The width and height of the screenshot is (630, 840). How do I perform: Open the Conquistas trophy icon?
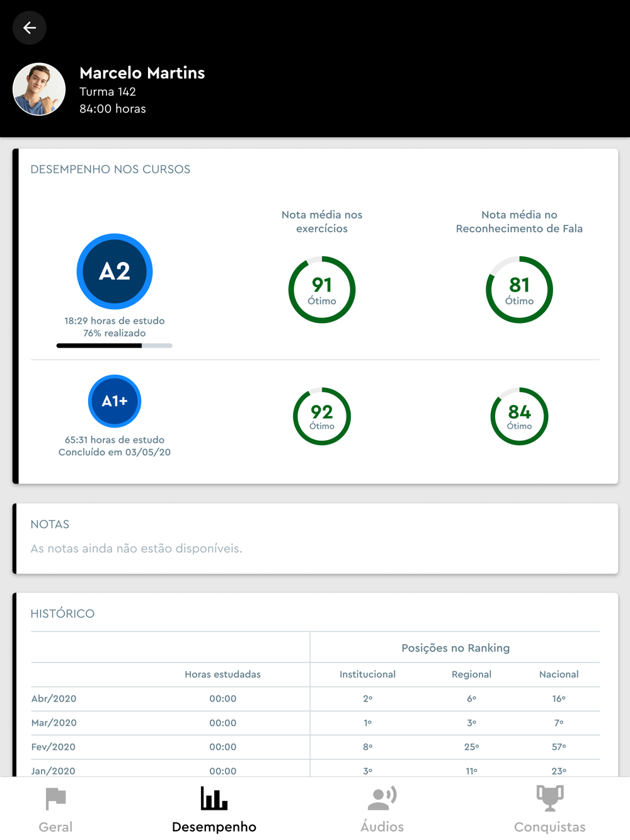pos(550,798)
